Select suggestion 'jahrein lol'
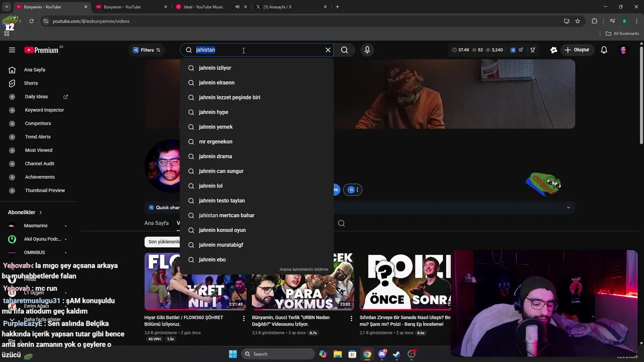This screenshot has height=362, width=644. (257, 186)
